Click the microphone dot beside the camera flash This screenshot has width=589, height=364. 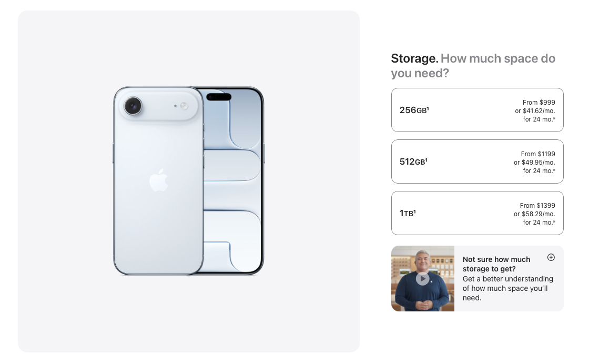pyautogui.click(x=175, y=106)
